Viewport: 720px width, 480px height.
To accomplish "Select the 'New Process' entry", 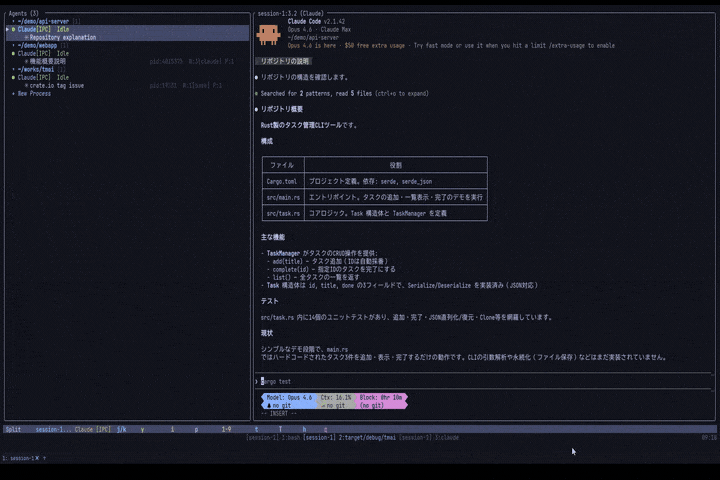I will pos(33,93).
